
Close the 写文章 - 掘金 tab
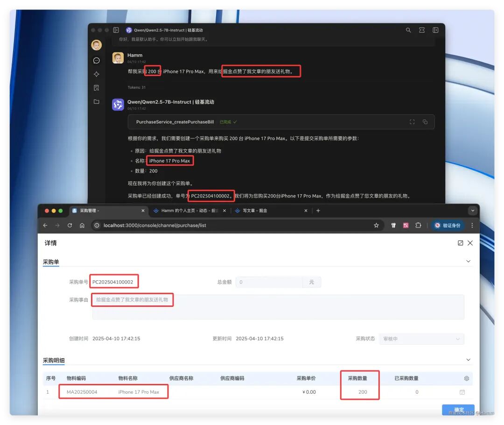tap(306, 211)
